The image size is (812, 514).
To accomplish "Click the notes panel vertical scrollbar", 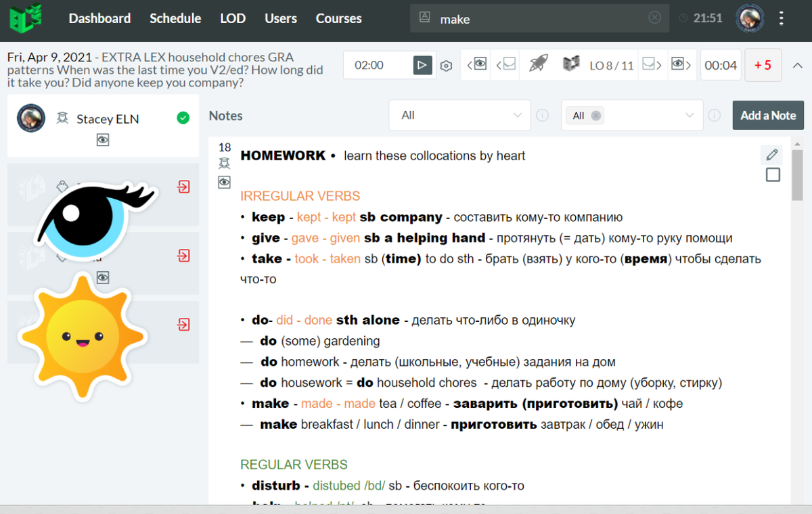I will coord(798,176).
